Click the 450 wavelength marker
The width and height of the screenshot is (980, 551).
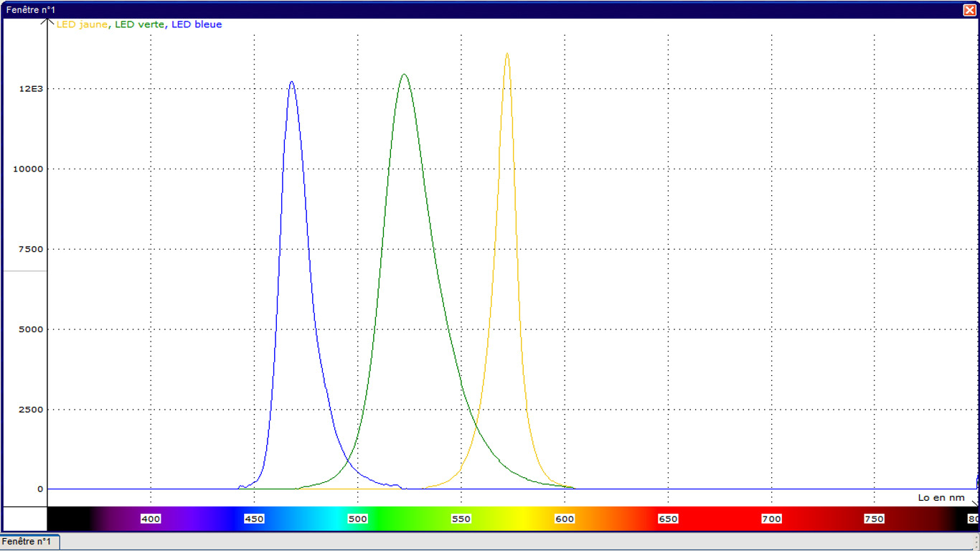(x=254, y=519)
